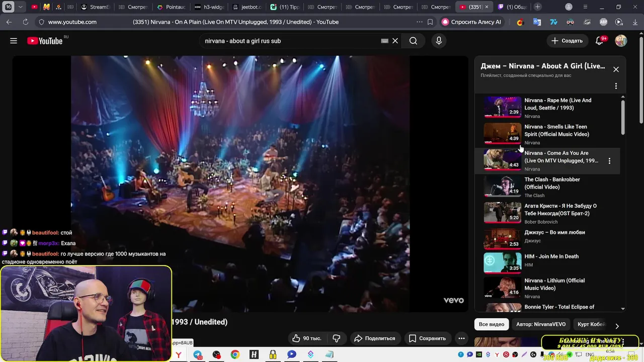The height and width of the screenshot is (362, 644).
Task: Share the video via Поделиться button
Action: [x=375, y=338]
